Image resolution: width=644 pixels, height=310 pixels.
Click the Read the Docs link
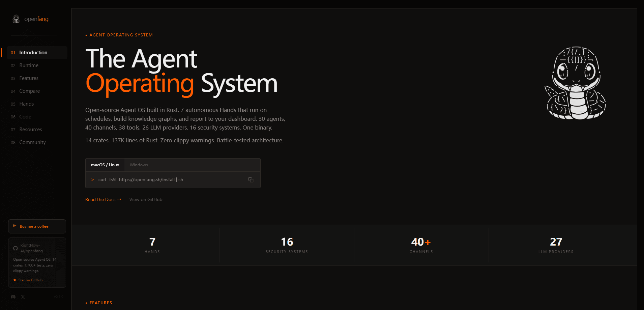tap(103, 199)
